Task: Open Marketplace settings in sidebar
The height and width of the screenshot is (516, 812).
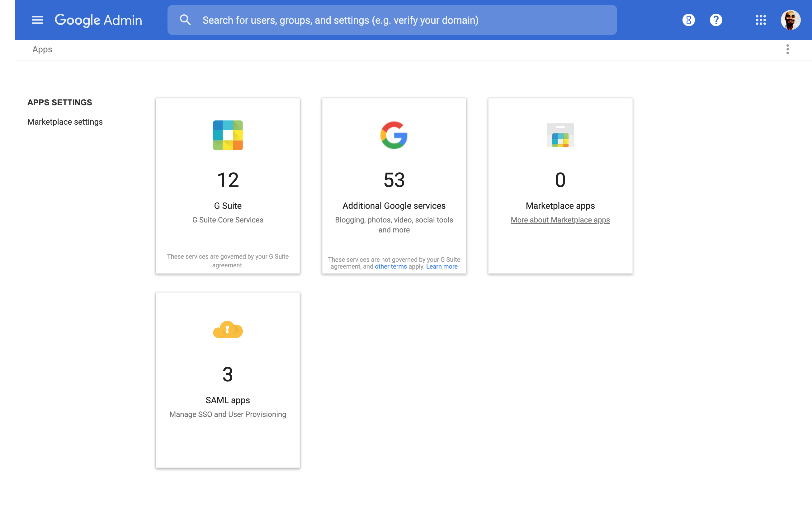Action: [x=65, y=122]
